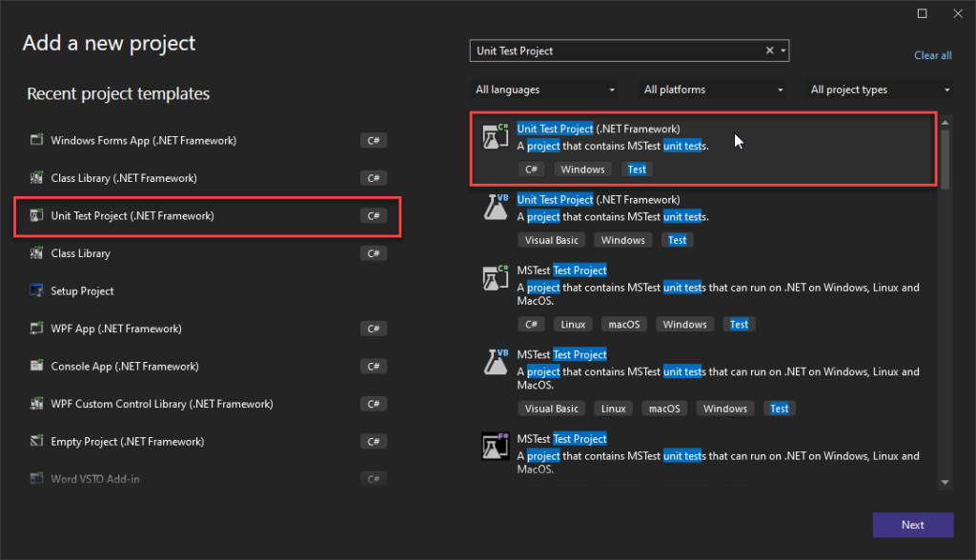Screen dimensions: 976x560
Task: Open the search history dropdown arrow
Action: click(783, 50)
